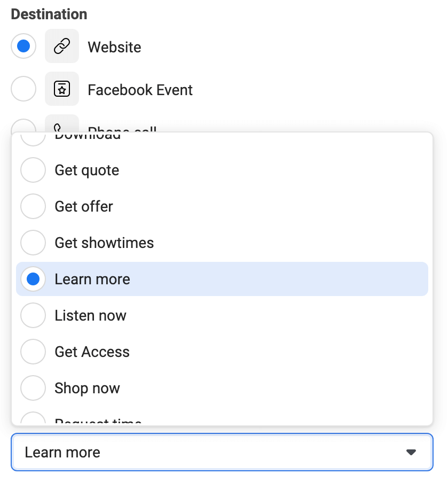Collapse the Learn more call-to-action dropdown
The height and width of the screenshot is (482, 448).
click(x=222, y=452)
